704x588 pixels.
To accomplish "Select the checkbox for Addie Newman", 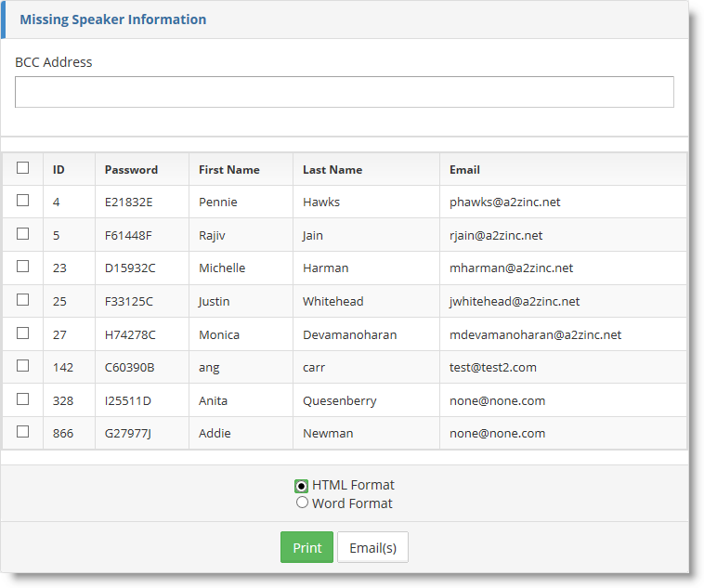I will (23, 432).
